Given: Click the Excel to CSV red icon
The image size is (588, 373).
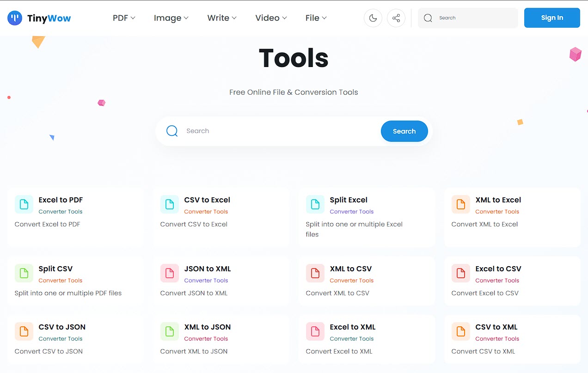Looking at the screenshot, I should 461,273.
